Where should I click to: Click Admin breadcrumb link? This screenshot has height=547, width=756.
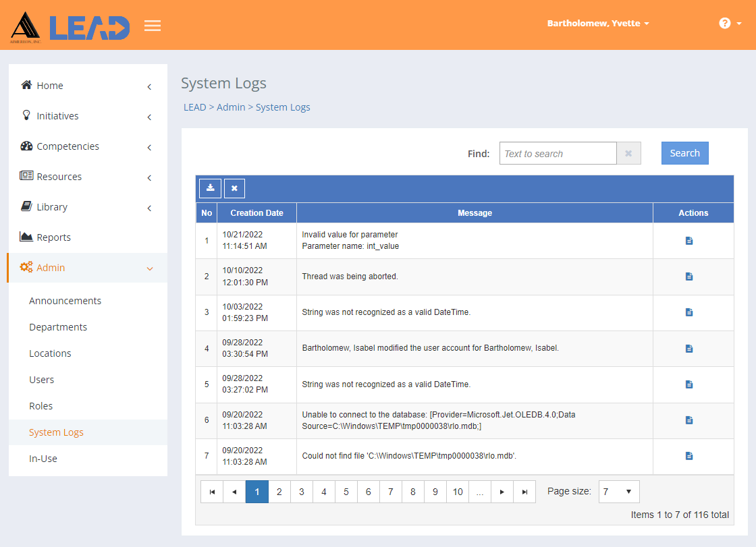pyautogui.click(x=231, y=107)
